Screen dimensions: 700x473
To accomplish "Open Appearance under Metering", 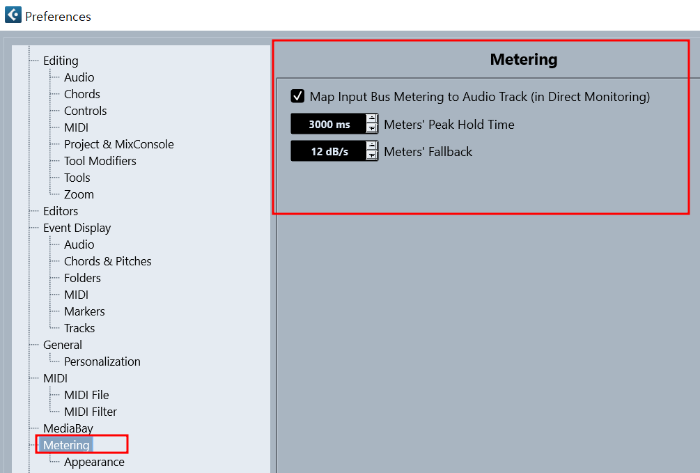I will (94, 462).
